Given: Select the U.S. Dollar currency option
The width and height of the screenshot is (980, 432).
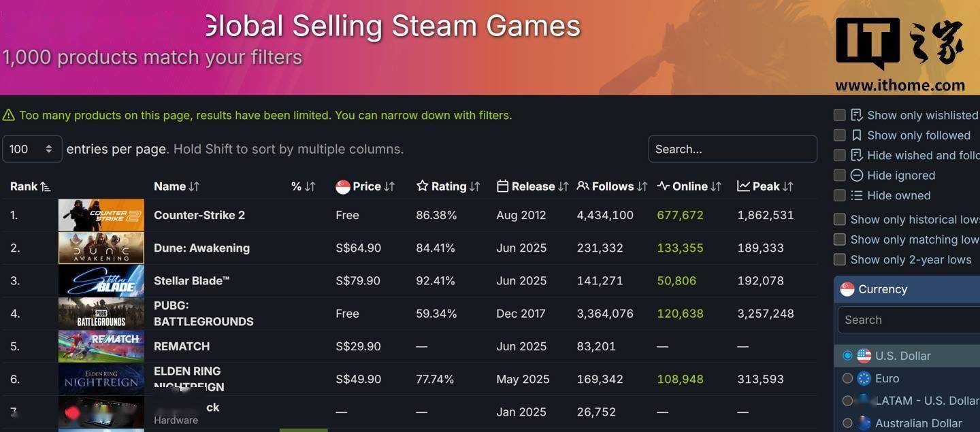Looking at the screenshot, I should [x=847, y=356].
